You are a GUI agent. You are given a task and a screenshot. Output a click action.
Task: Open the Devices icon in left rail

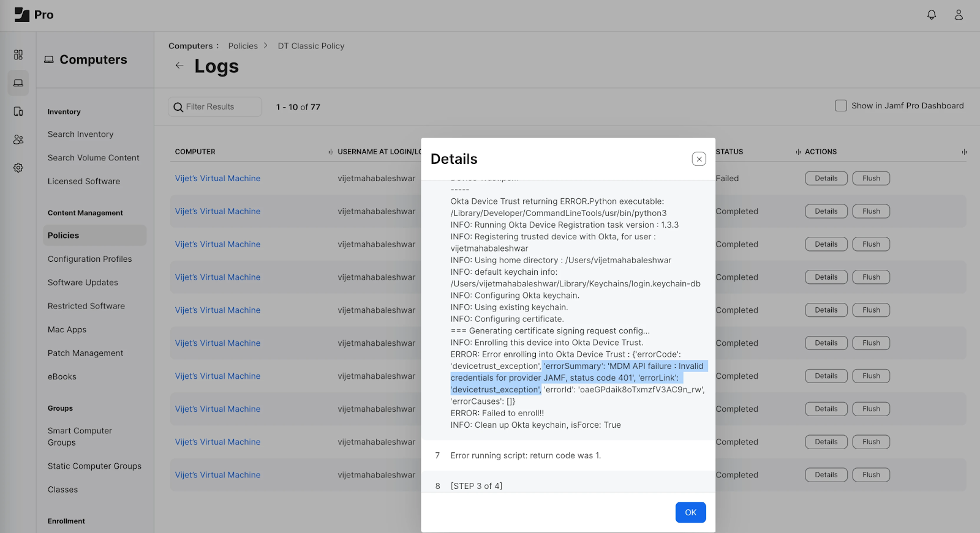pos(18,111)
